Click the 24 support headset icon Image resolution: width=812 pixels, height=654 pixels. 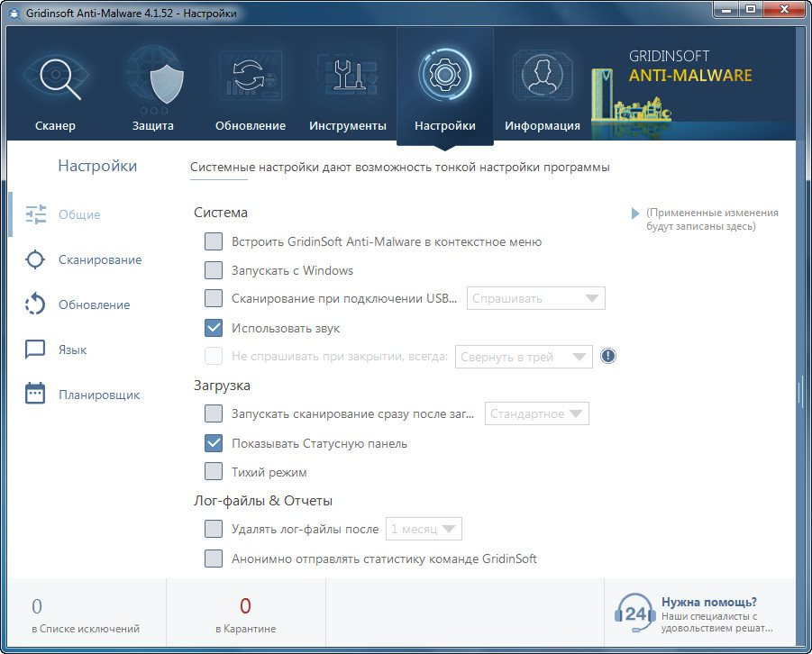(634, 613)
